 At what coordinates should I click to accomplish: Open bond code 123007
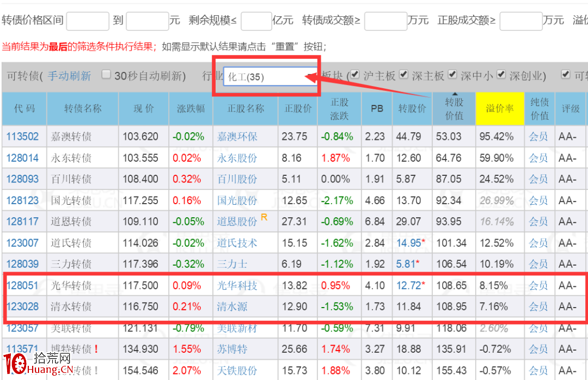click(22, 243)
